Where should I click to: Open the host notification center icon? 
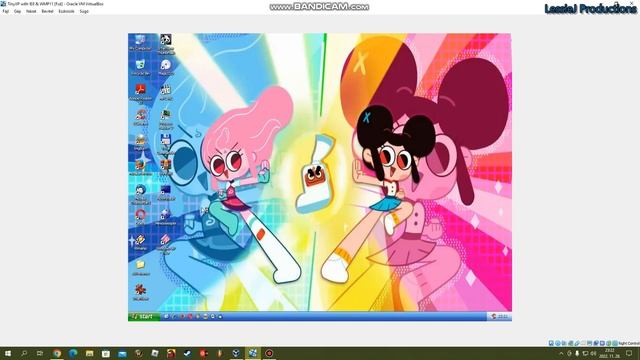pos(629,353)
